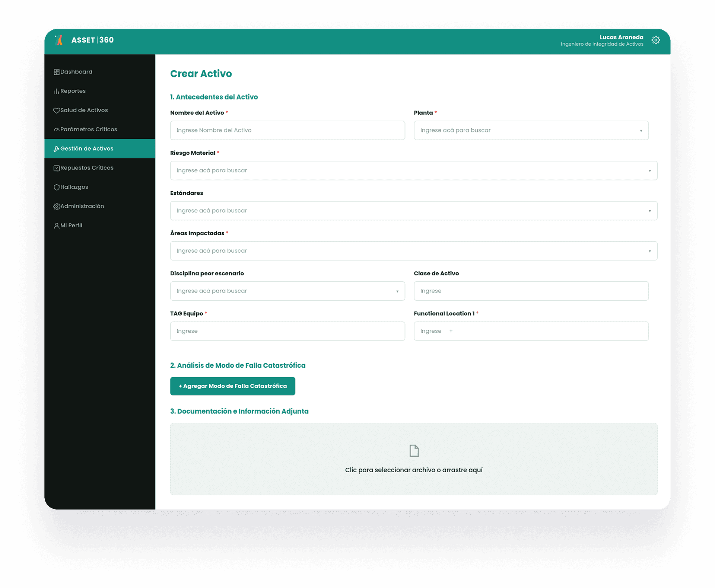Click 'Documentación e Información Adjunta' heading
Viewport: 715px width, 588px height.
pos(239,411)
